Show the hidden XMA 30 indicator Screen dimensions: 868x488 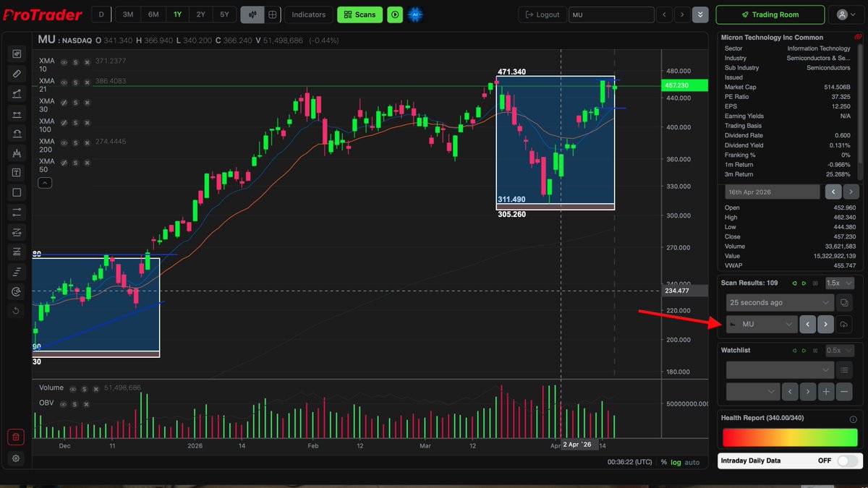pos(65,102)
